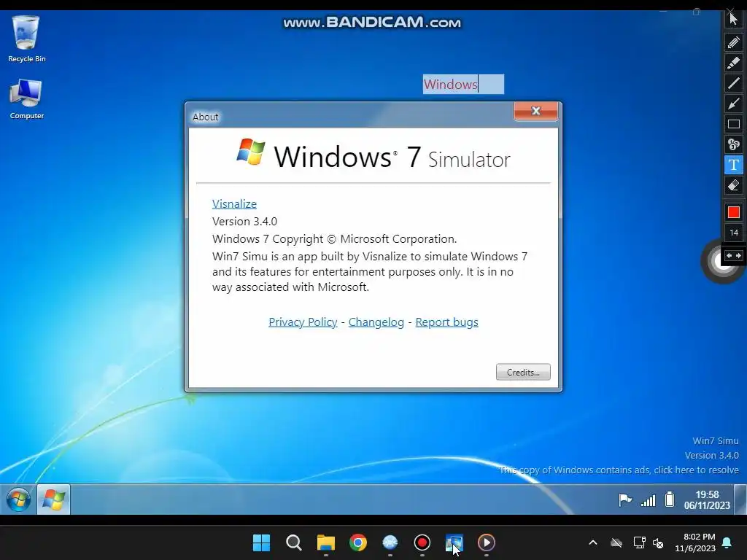This screenshot has height=560, width=747.
Task: Open Google Chrome from the taskbar
Action: 357,542
